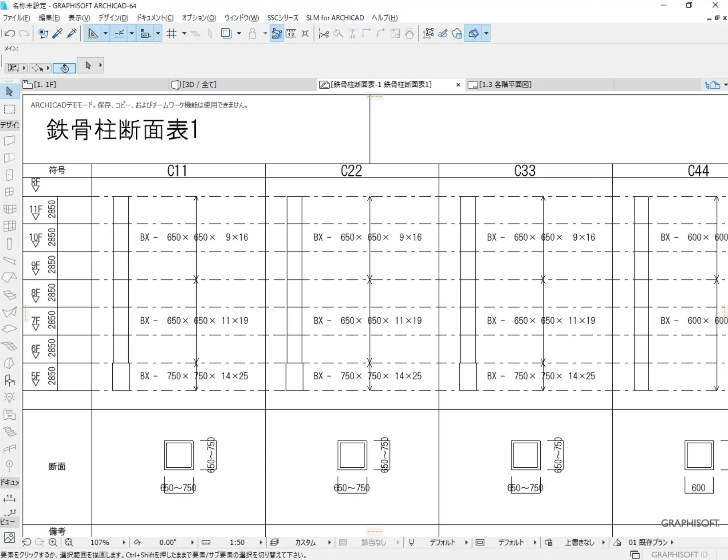
Task: Toggle the guide lines triangle icon
Action: pyautogui.click(x=93, y=33)
